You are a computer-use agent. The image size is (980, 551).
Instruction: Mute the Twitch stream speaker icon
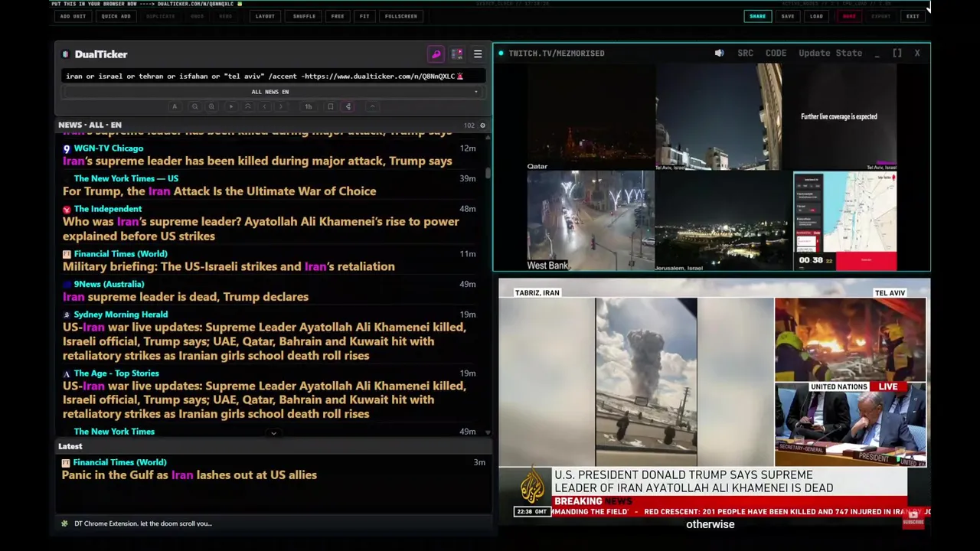point(719,53)
